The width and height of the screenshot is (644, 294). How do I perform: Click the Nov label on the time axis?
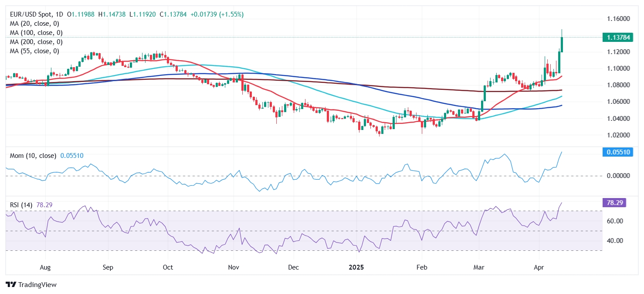coord(234,267)
